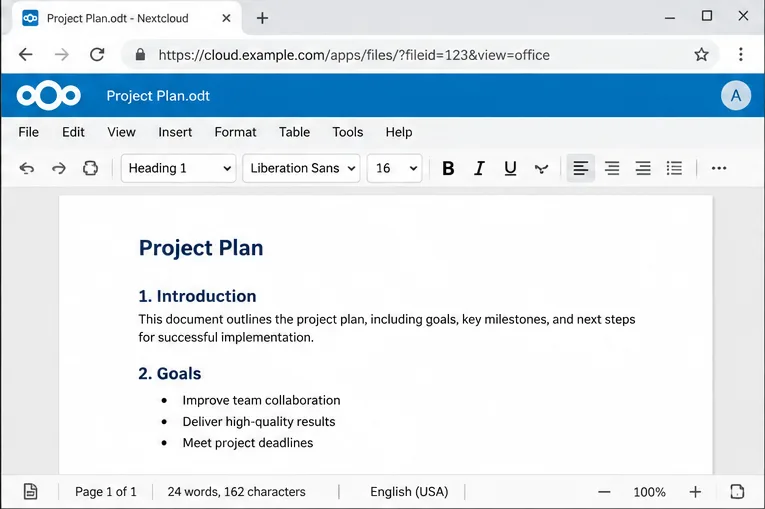Image resolution: width=765 pixels, height=509 pixels.
Task: Open the Liberation Sans font dropdown
Action: 302,168
